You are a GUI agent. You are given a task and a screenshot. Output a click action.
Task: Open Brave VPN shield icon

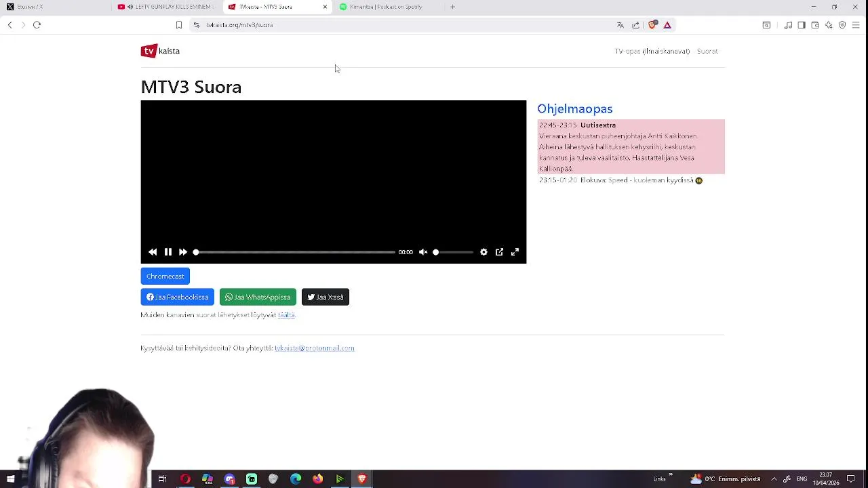point(842,25)
